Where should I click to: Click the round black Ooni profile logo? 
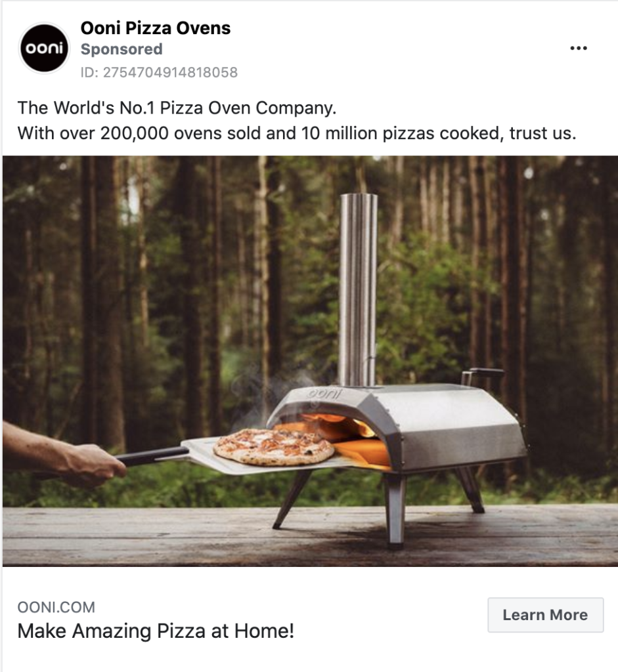coord(45,48)
